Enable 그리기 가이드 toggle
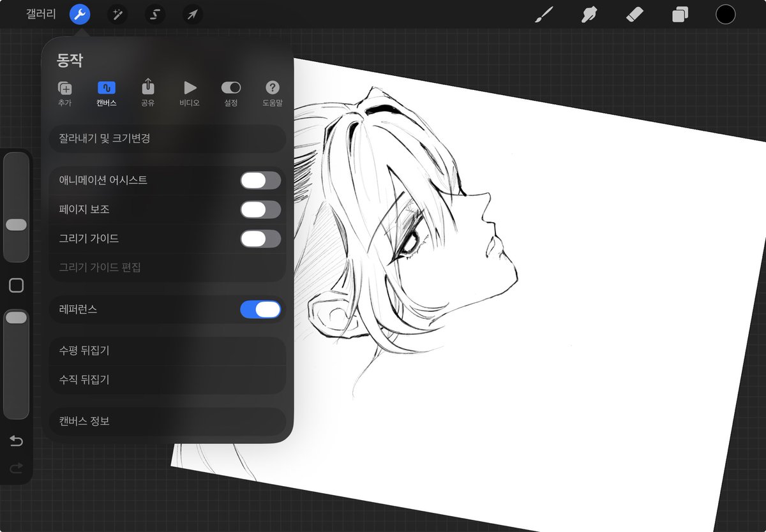 [x=260, y=239]
